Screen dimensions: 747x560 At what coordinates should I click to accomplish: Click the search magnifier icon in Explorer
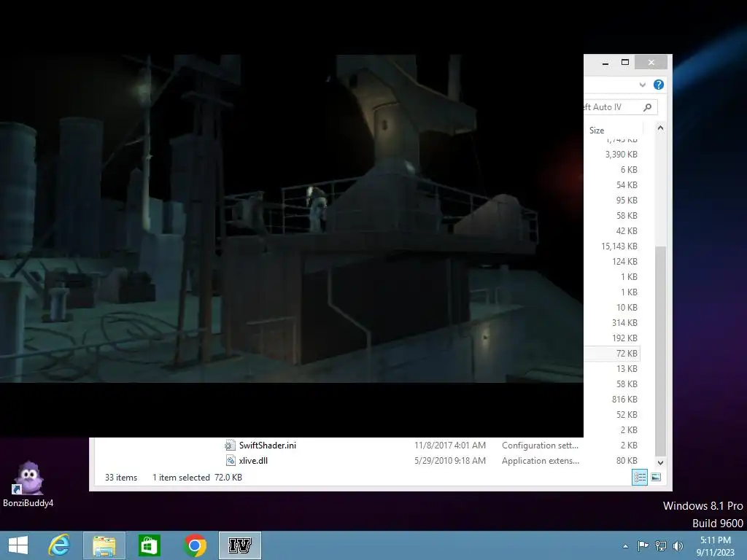647,107
